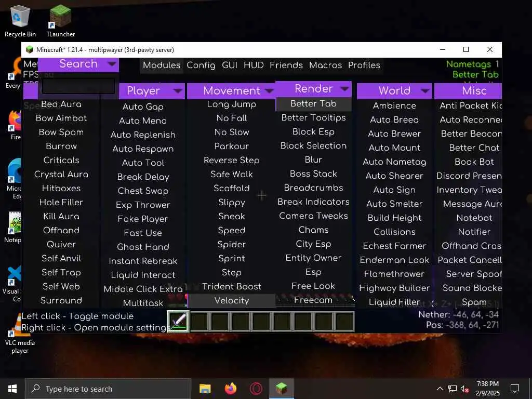Open the HUD tab
This screenshot has height=399, width=532.
254,65
